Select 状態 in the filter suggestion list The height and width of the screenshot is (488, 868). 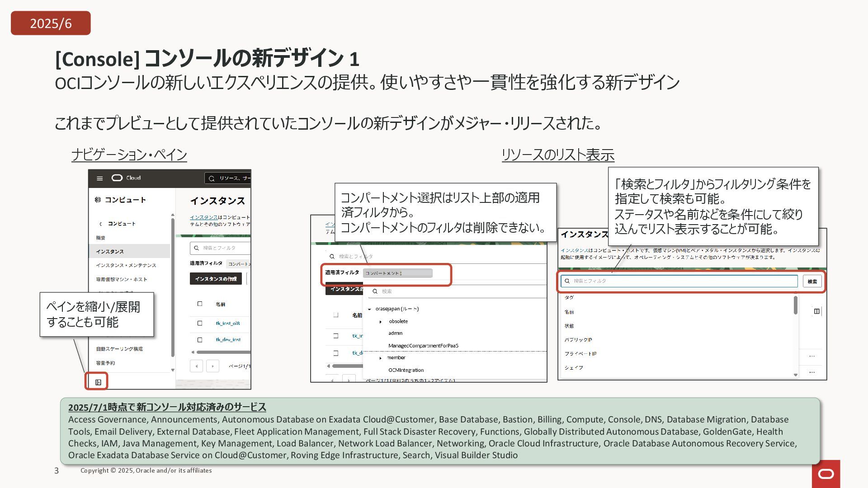[569, 326]
